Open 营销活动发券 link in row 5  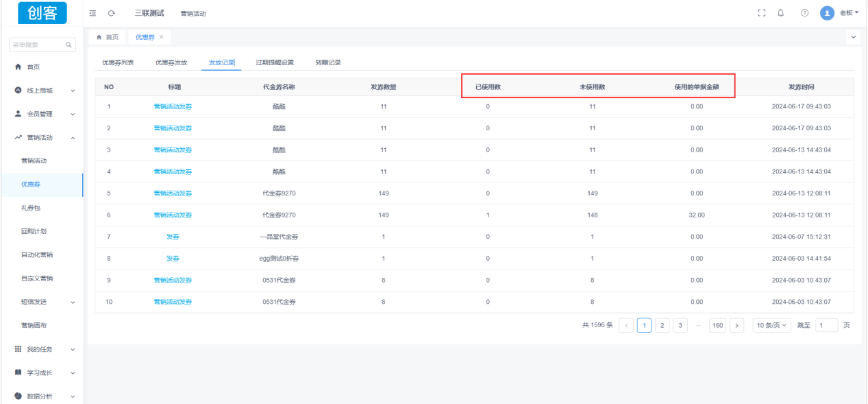point(173,193)
